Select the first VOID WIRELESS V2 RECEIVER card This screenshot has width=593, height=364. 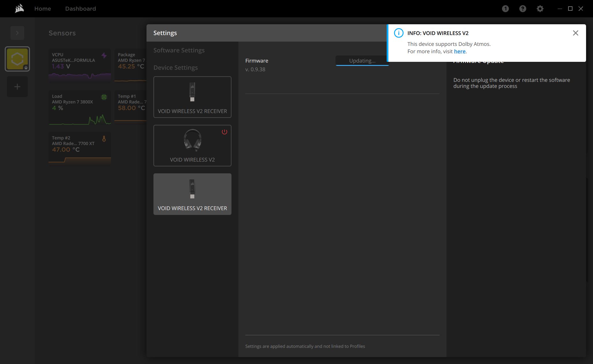point(192,97)
